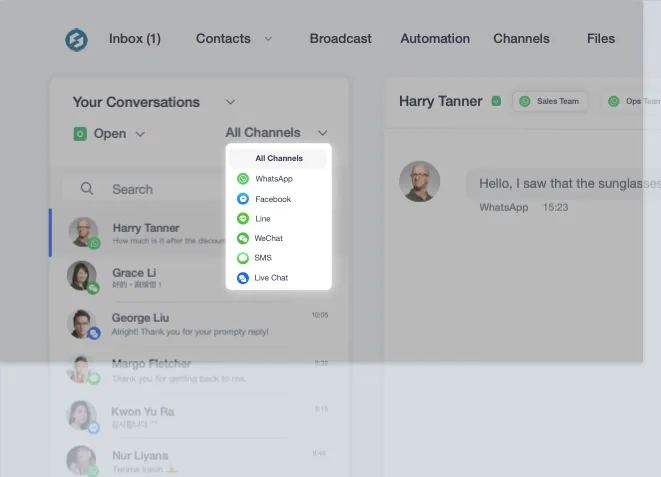
Task: Click the Your Conversations heading
Action: 136,102
